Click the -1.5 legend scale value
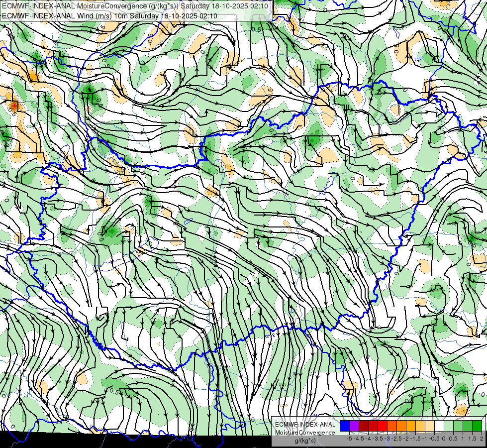This screenshot has height=448, width=487. [415, 439]
